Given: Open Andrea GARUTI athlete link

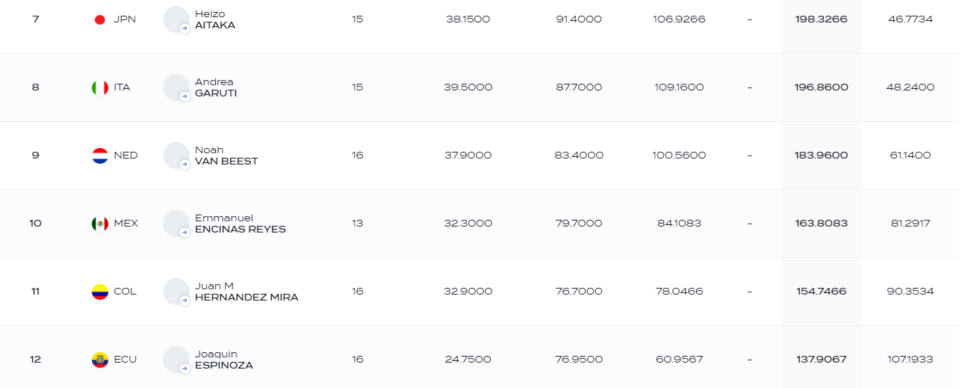Looking at the screenshot, I should tap(216, 87).
